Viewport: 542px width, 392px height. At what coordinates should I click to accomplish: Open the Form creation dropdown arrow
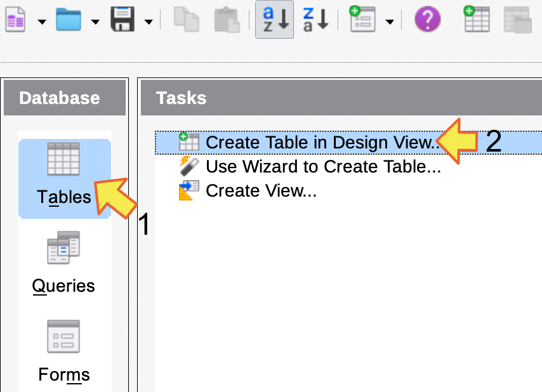coord(390,22)
